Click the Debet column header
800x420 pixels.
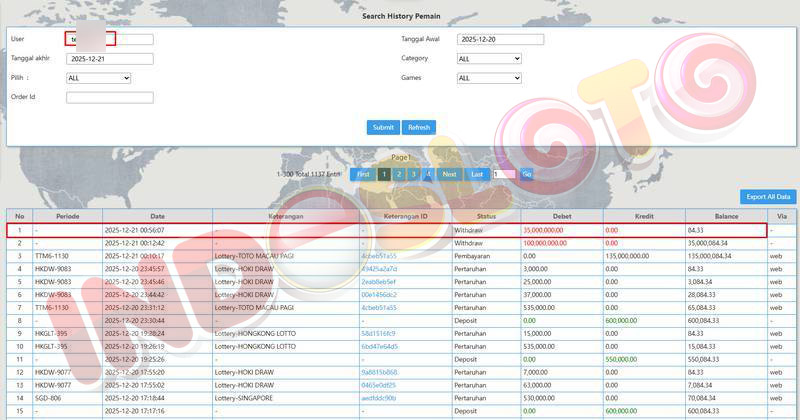561,216
